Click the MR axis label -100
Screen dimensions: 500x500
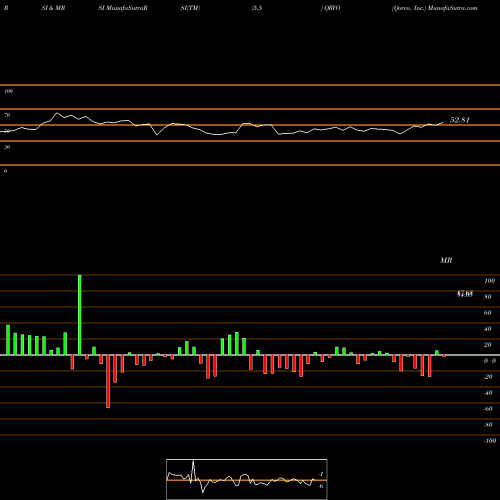point(490,441)
